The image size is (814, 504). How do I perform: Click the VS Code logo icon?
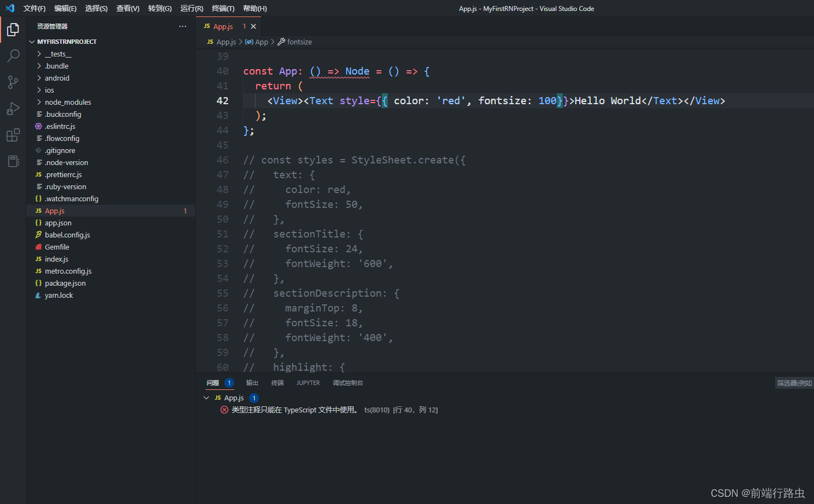point(10,8)
